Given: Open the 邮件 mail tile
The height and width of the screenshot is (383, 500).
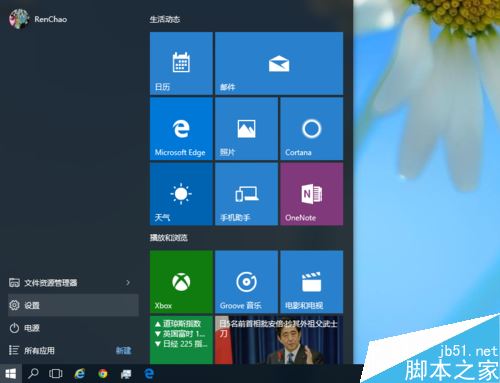Looking at the screenshot, I should coord(279,63).
